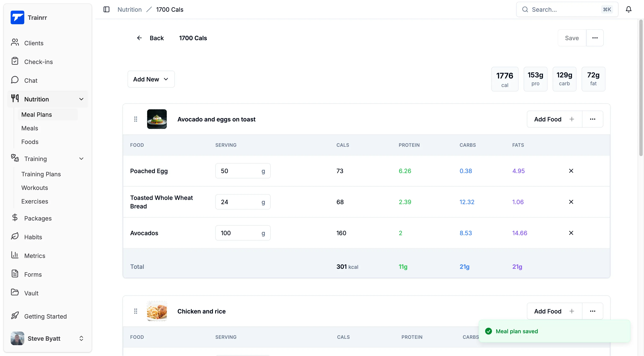Click the Trainrr logo icon
Viewport: 644px width, 356px height.
pos(17,17)
